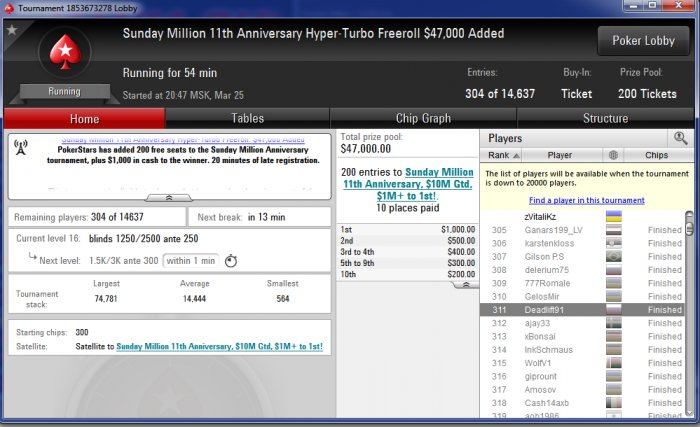Click the favorite star icon
Screen dimensions: 700x427
[x=12, y=30]
